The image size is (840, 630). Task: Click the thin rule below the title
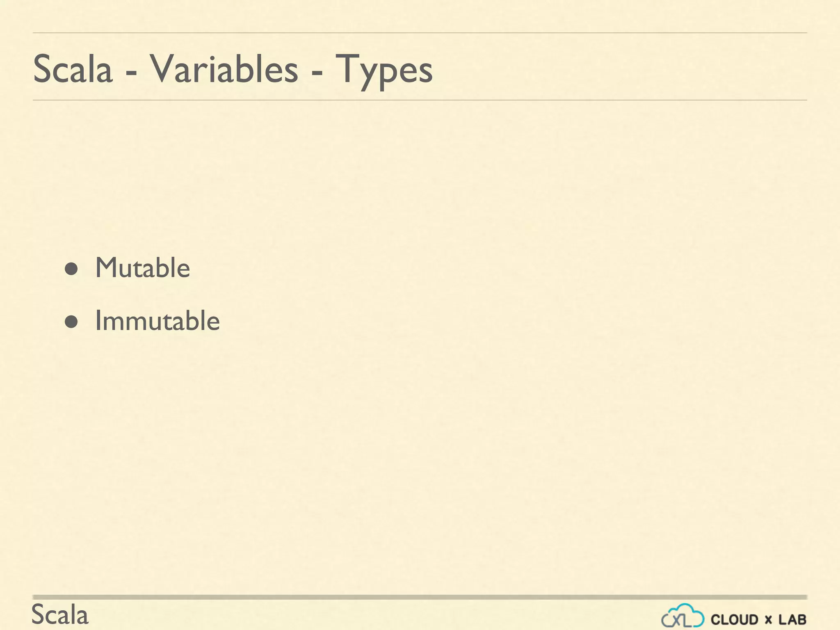click(419, 100)
